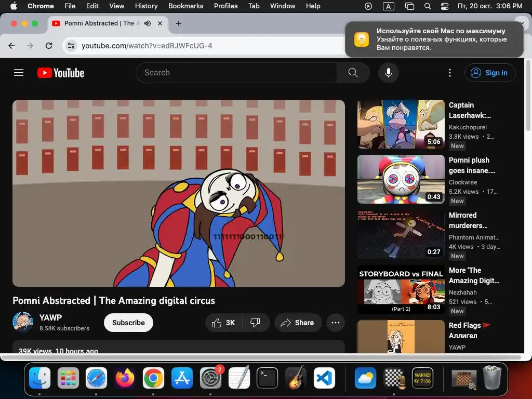
Task: Open the Profiles menu
Action: [225, 6]
